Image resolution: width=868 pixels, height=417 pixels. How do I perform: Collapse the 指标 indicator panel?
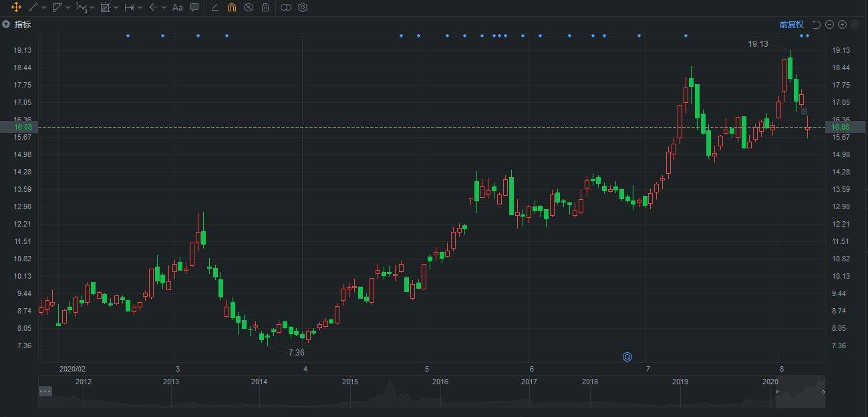6,25
